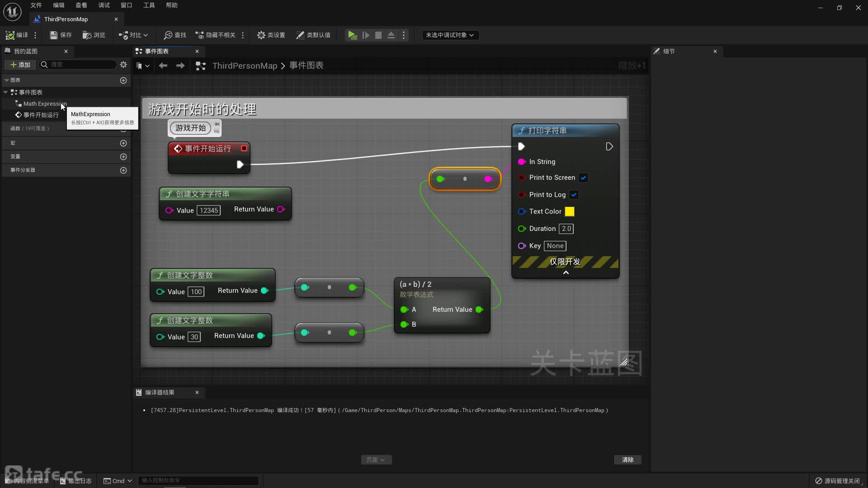The image size is (868, 488).
Task: Open the 编辑 menu
Action: tap(59, 5)
